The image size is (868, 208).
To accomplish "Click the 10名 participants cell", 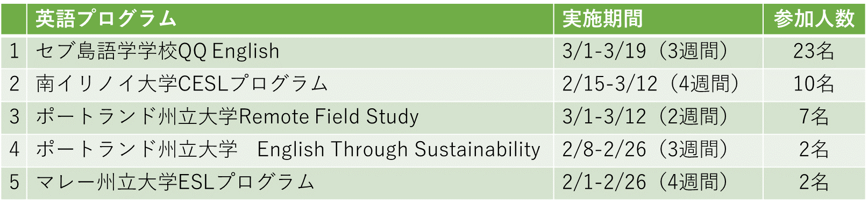I will click(x=814, y=85).
